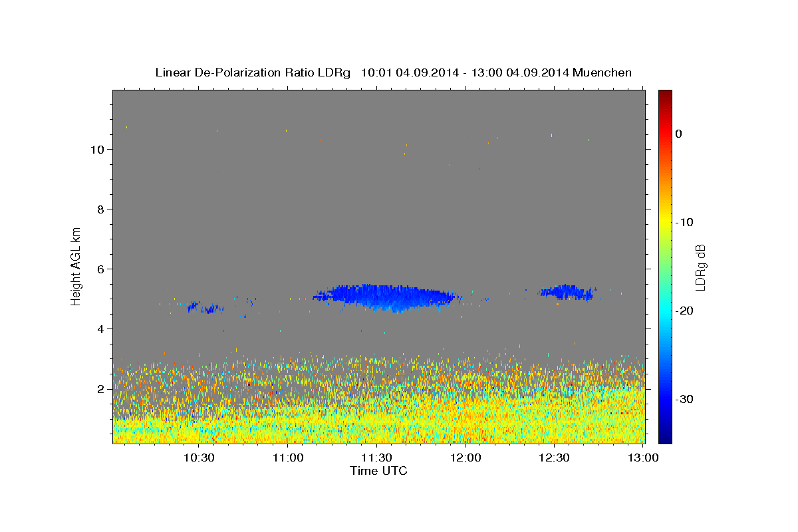Click the dark red top of the colorbar
Screen dimensions: 798x532
[x=665, y=96]
